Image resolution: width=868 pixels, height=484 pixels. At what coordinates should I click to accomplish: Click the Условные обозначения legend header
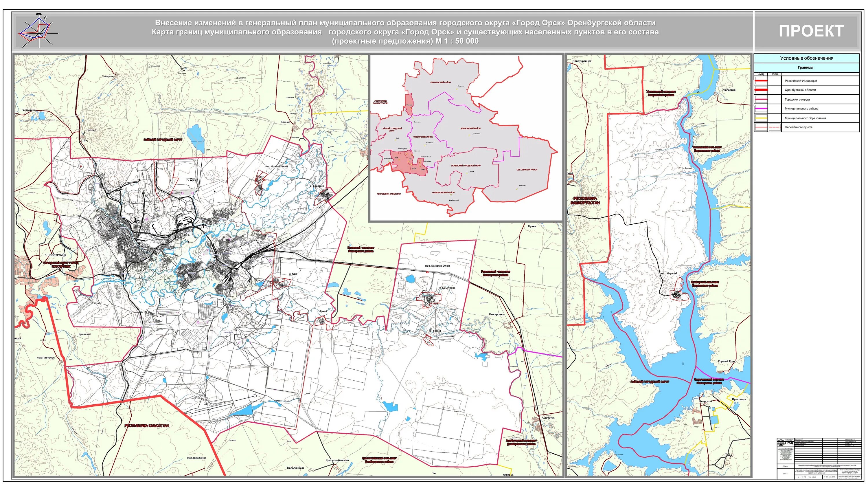click(806, 58)
